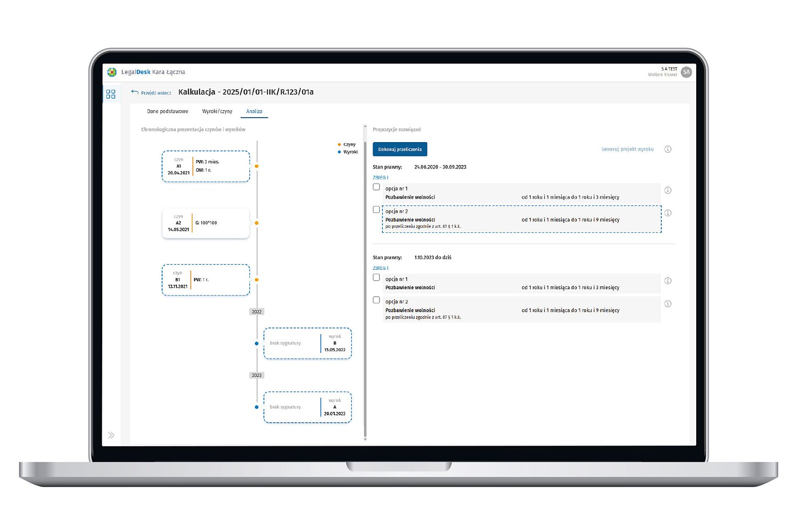
Task: Open the SA user avatar menu
Action: point(686,72)
